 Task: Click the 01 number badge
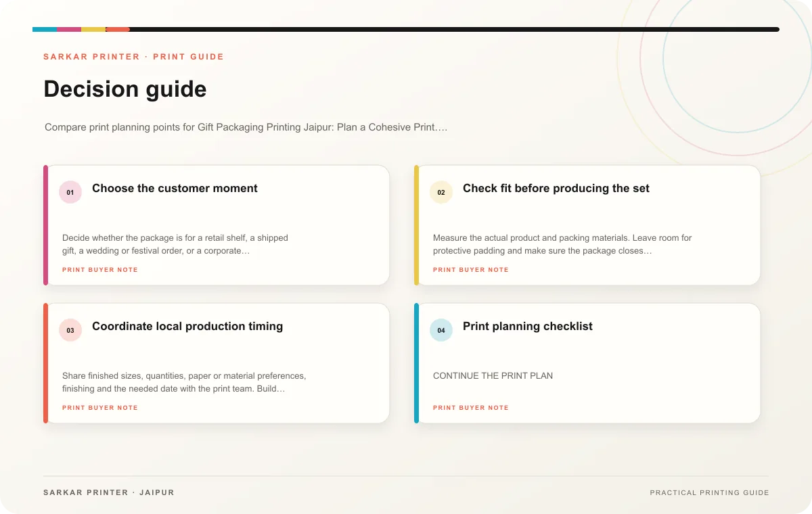pos(70,192)
